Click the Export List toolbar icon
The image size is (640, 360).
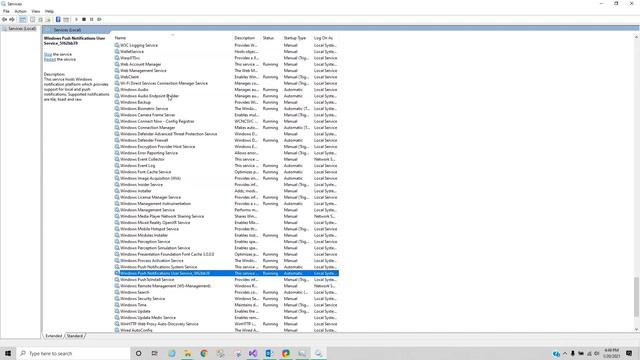[48, 20]
